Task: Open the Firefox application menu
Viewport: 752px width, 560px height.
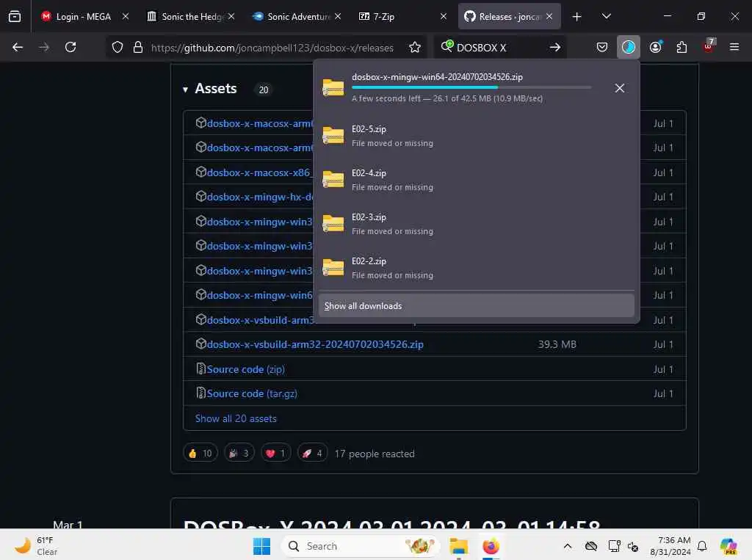Action: pyautogui.click(x=734, y=47)
